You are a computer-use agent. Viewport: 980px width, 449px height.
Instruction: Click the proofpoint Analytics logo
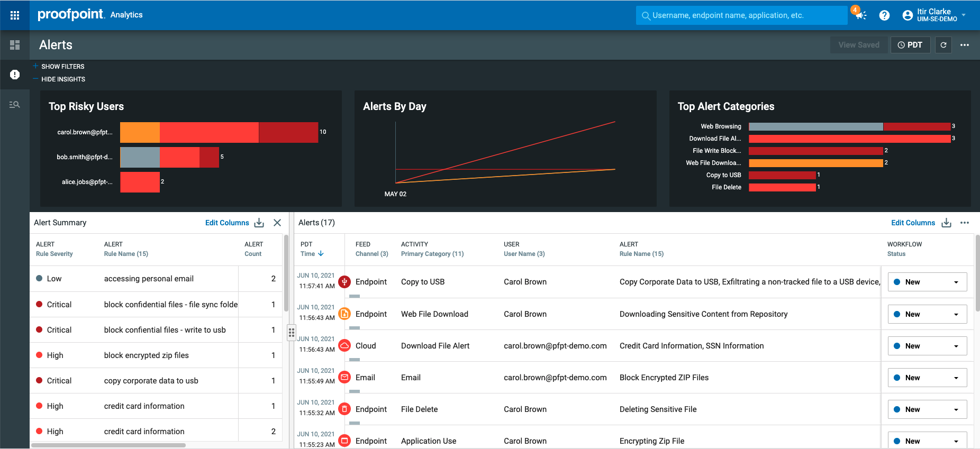pos(90,15)
